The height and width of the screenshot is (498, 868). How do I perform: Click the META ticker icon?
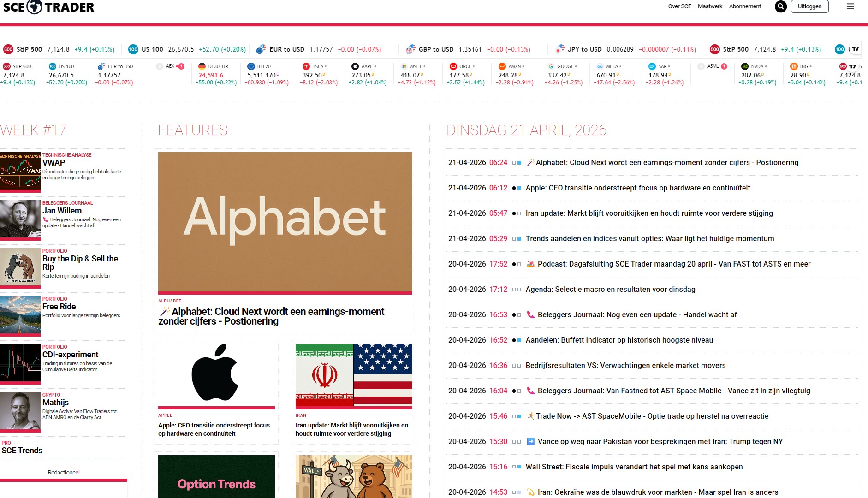point(600,66)
